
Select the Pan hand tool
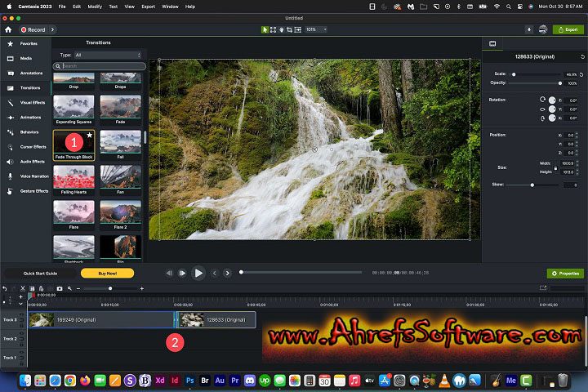[x=281, y=29]
